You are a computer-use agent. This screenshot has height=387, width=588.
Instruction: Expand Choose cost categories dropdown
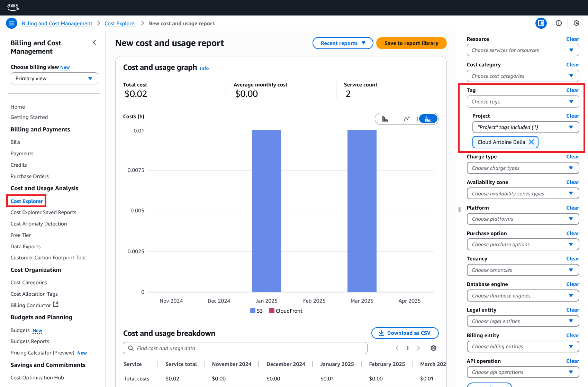(523, 76)
